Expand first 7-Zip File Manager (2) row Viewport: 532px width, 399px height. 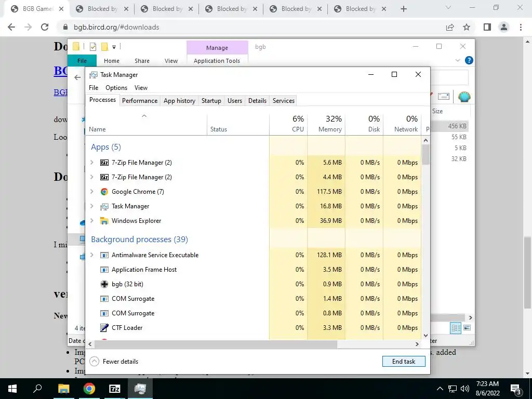pos(91,163)
